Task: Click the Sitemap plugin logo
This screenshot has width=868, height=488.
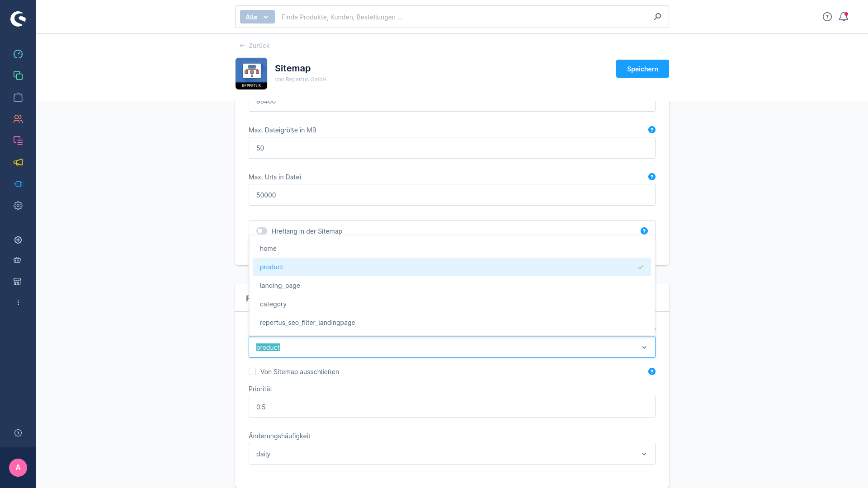Action: click(x=251, y=74)
